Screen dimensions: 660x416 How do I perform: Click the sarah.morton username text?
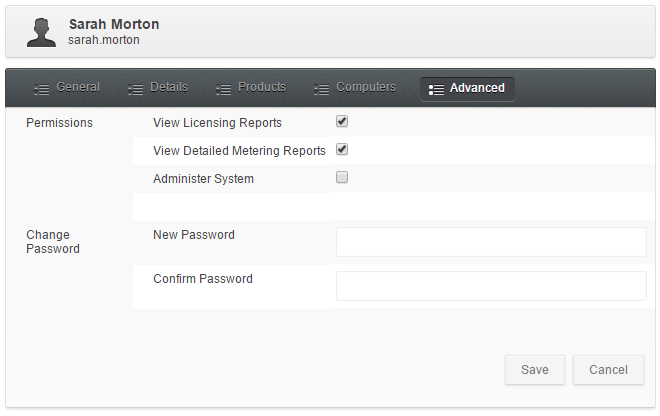tap(104, 40)
